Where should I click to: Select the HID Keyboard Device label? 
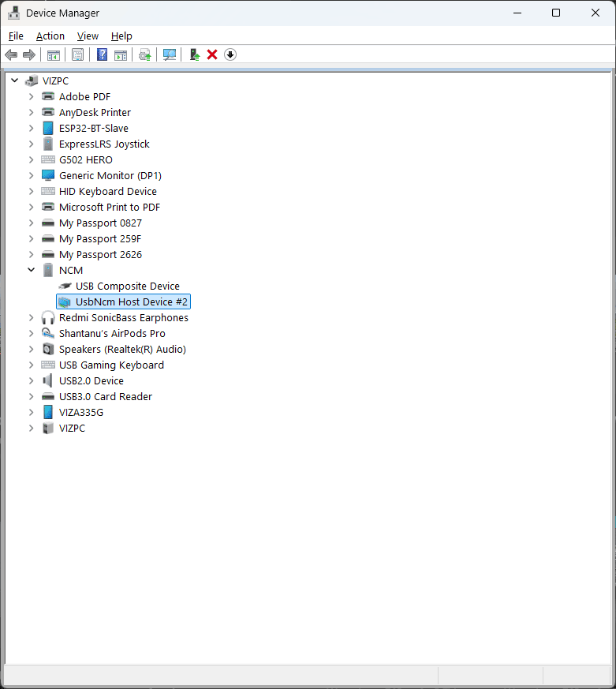(x=107, y=192)
